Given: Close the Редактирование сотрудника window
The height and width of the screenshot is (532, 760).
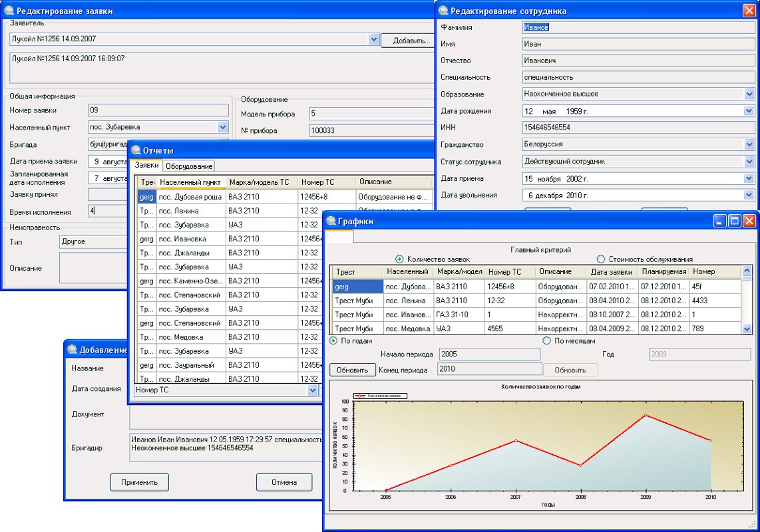Looking at the screenshot, I should 749,11.
